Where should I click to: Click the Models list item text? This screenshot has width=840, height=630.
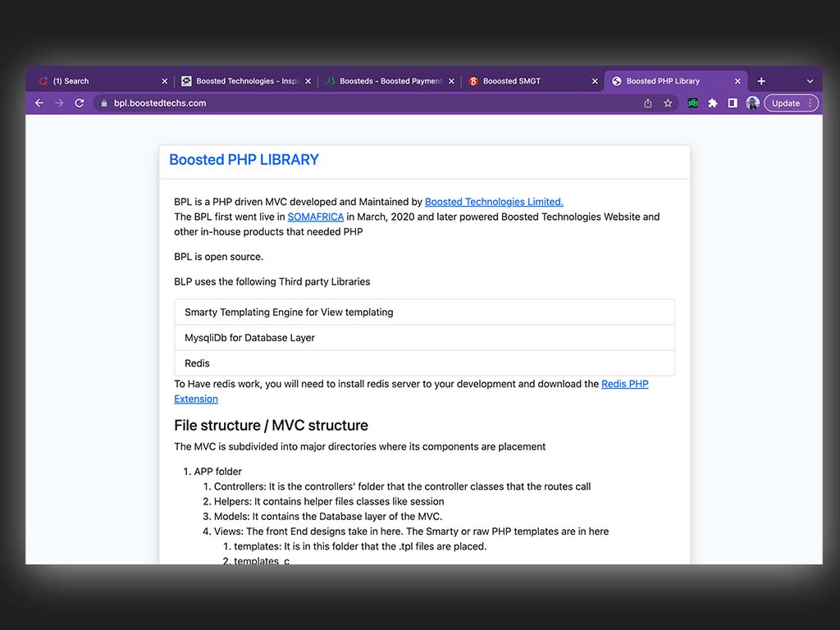[x=328, y=517]
